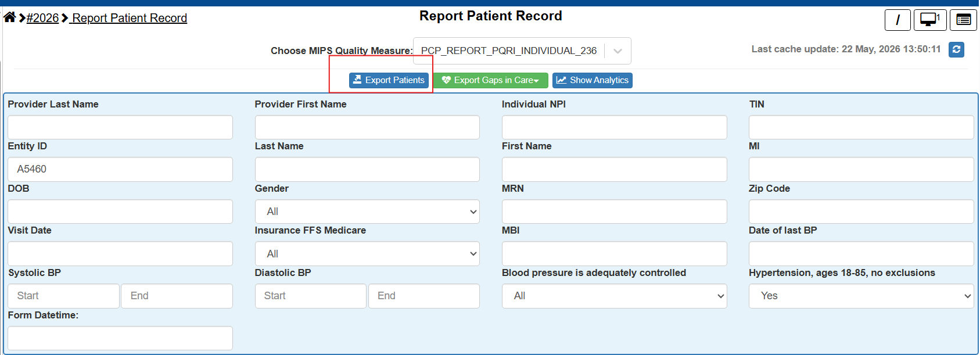The height and width of the screenshot is (355, 980).
Task: Click Export Patients button
Action: (389, 80)
